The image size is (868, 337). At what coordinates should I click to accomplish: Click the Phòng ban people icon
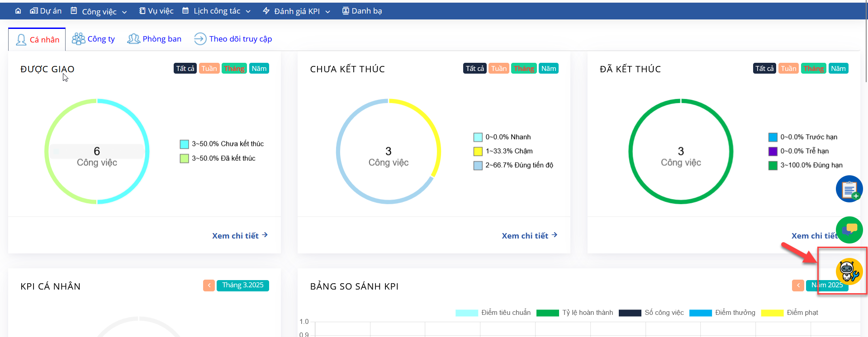click(133, 39)
